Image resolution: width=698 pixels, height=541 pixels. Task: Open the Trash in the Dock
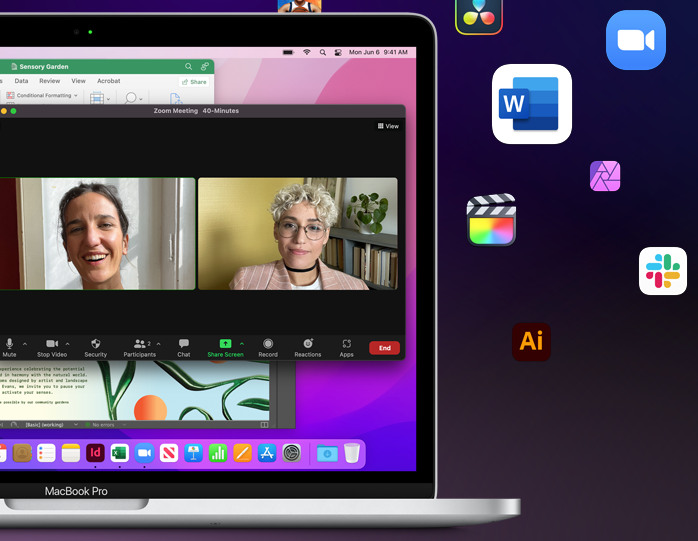pos(352,453)
